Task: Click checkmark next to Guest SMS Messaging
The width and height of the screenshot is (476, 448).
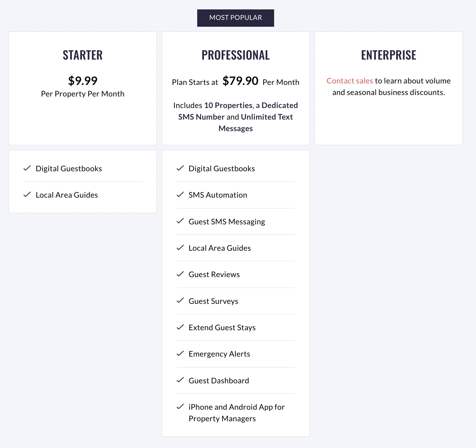Action: point(180,221)
